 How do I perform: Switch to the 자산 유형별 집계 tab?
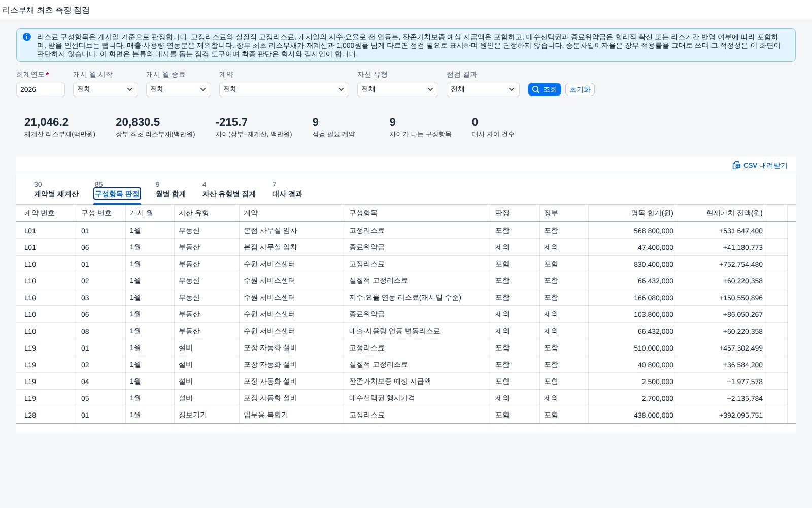click(x=229, y=194)
